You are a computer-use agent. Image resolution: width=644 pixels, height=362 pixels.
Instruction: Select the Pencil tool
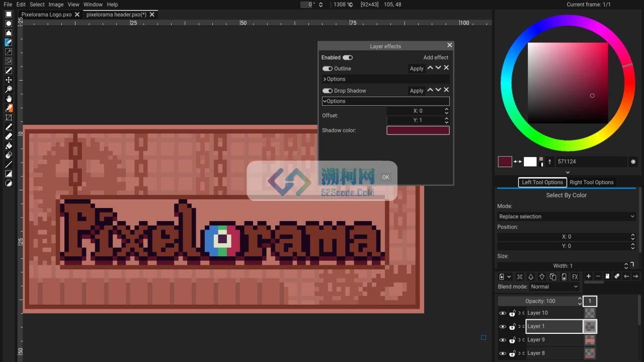(9, 127)
